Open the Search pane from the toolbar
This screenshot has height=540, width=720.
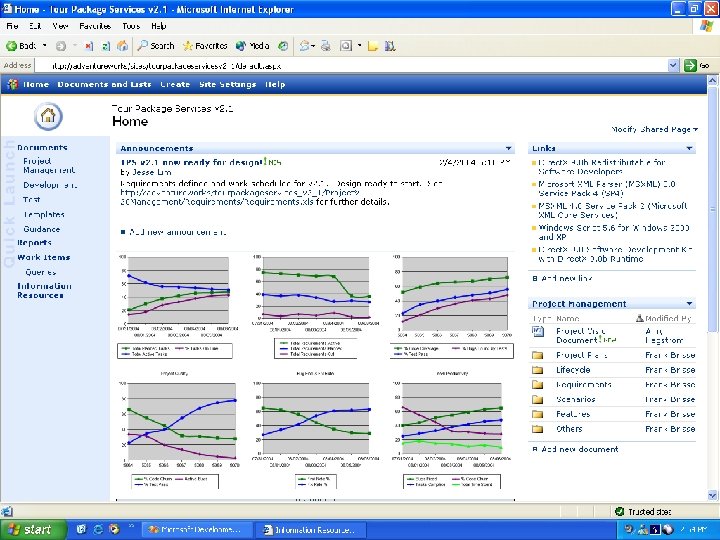[x=156, y=46]
